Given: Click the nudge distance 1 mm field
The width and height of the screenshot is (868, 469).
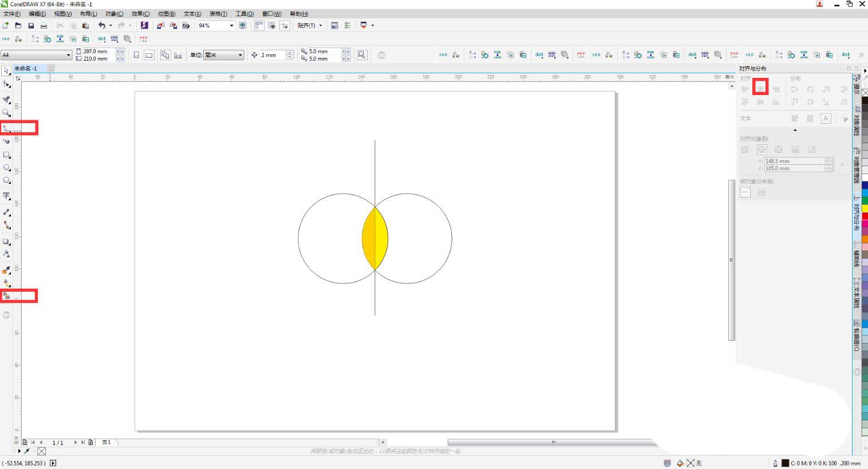Looking at the screenshot, I should [273, 55].
